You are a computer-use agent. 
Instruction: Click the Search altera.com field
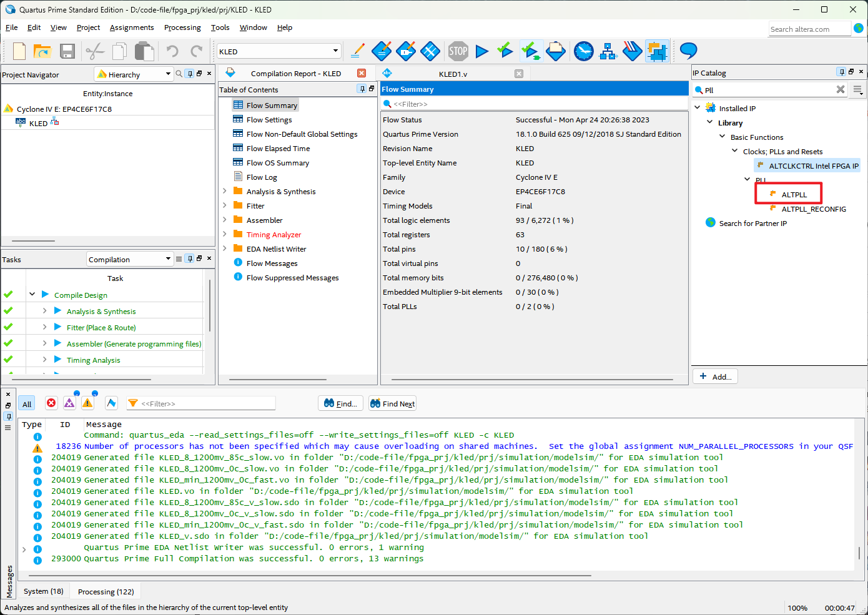pyautogui.click(x=810, y=29)
